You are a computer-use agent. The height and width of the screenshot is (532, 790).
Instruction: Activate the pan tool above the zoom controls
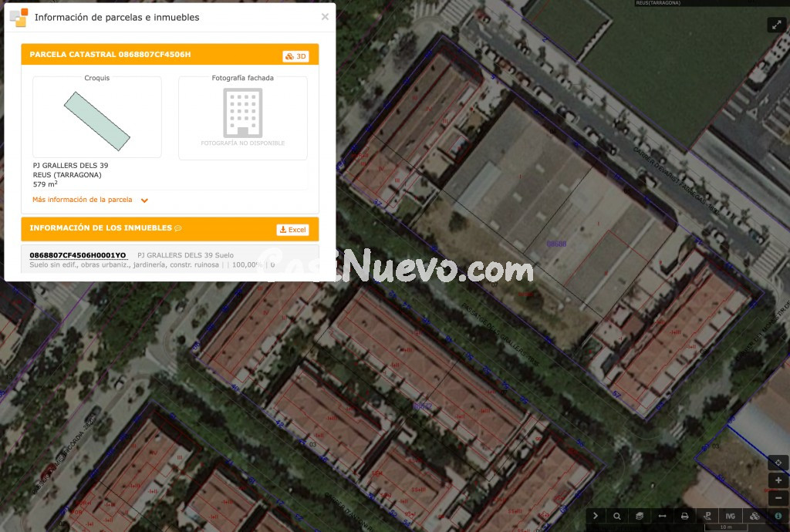coord(778,463)
